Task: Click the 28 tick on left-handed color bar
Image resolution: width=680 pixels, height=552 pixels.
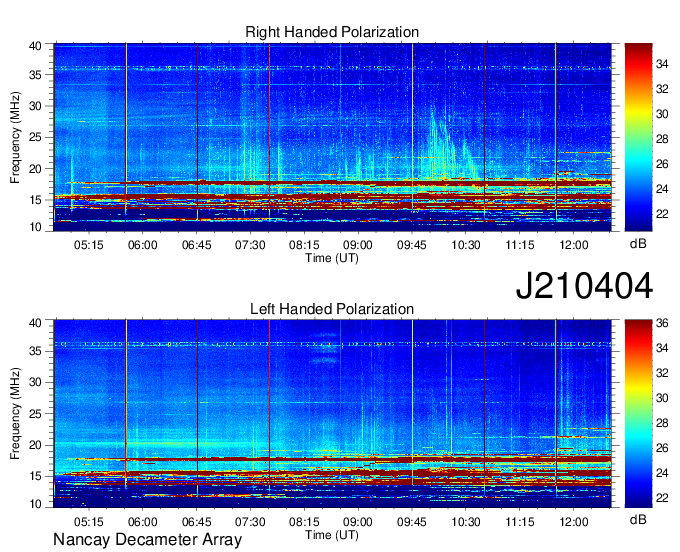Action: point(662,423)
